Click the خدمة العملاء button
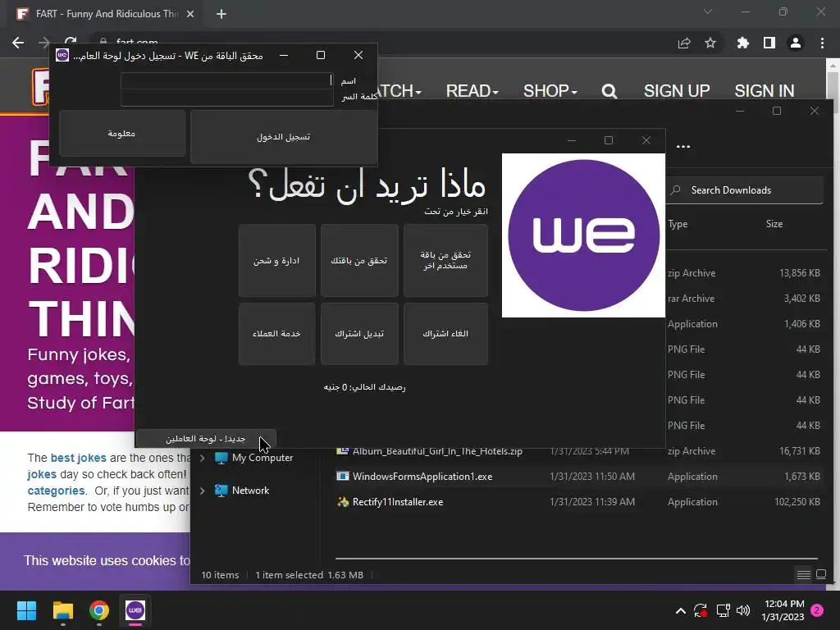This screenshot has width=840, height=630. (x=276, y=334)
